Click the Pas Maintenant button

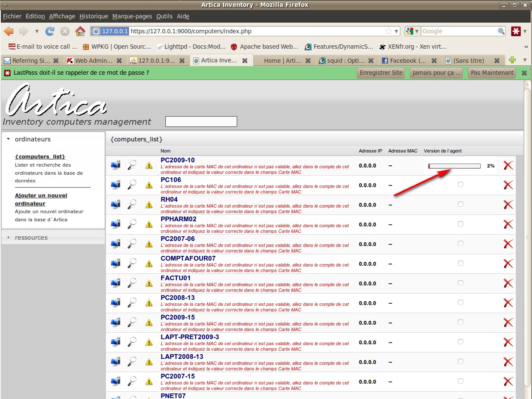[492, 73]
